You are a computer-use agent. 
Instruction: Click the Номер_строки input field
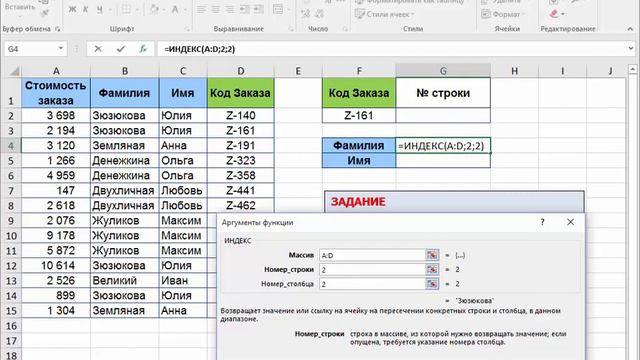tap(372, 269)
